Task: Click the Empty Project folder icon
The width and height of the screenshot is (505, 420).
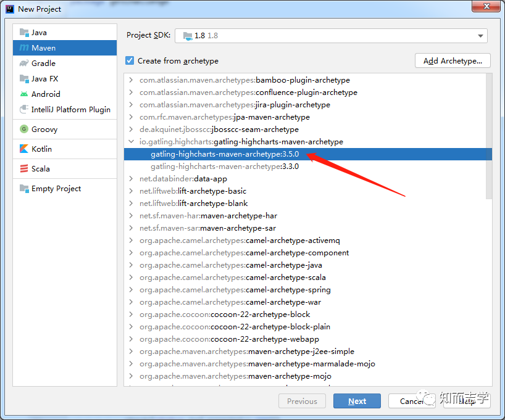Action: (x=24, y=189)
